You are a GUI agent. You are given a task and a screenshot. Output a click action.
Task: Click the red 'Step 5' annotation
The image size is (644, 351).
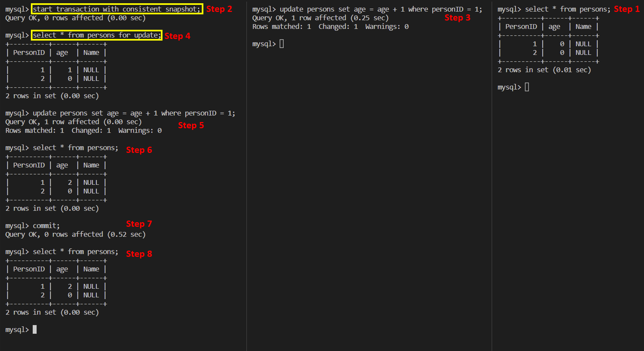click(x=191, y=125)
